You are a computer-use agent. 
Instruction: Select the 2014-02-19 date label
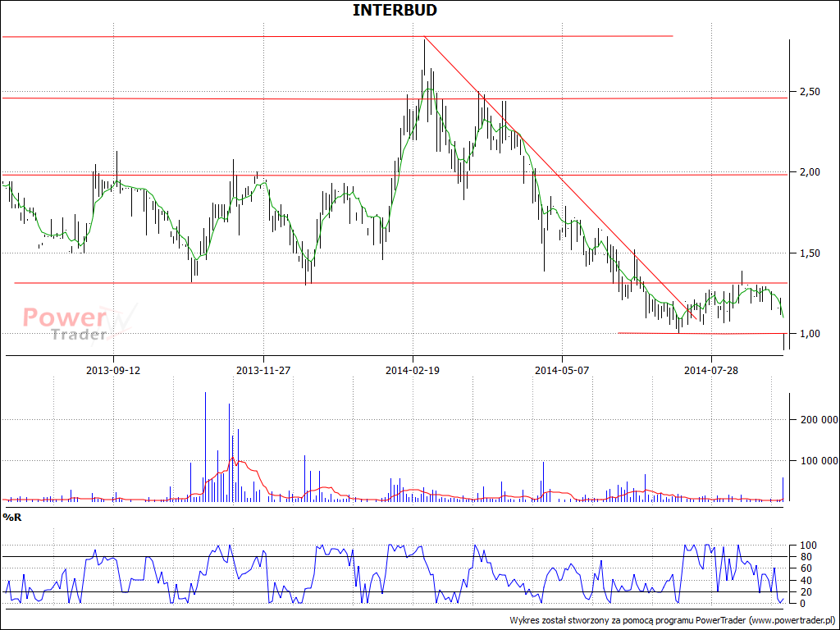[x=412, y=370]
